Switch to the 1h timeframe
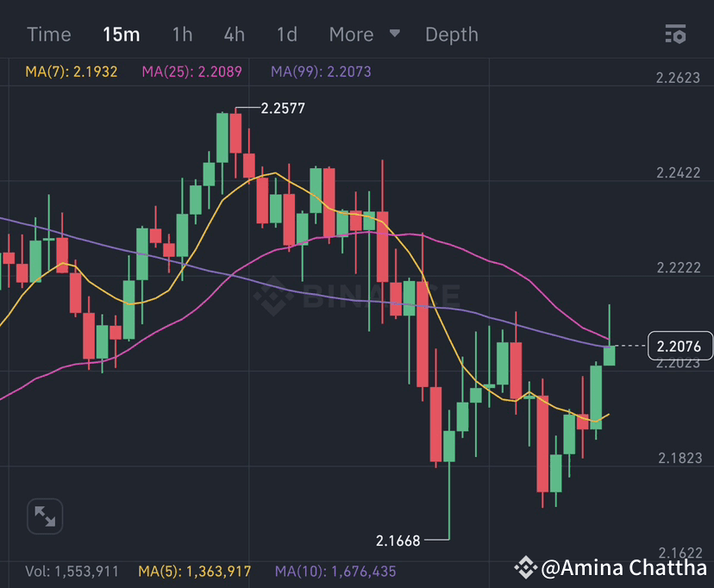The width and height of the screenshot is (714, 588). point(182,34)
